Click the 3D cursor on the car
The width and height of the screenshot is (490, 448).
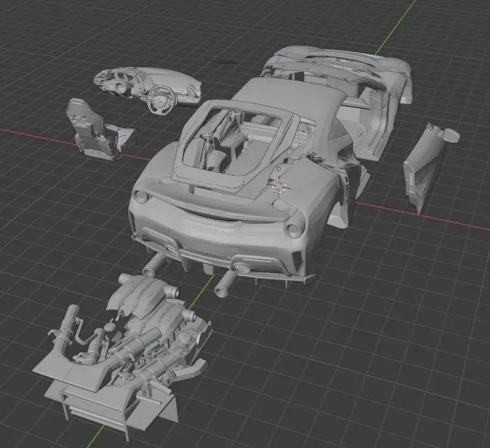click(279, 186)
